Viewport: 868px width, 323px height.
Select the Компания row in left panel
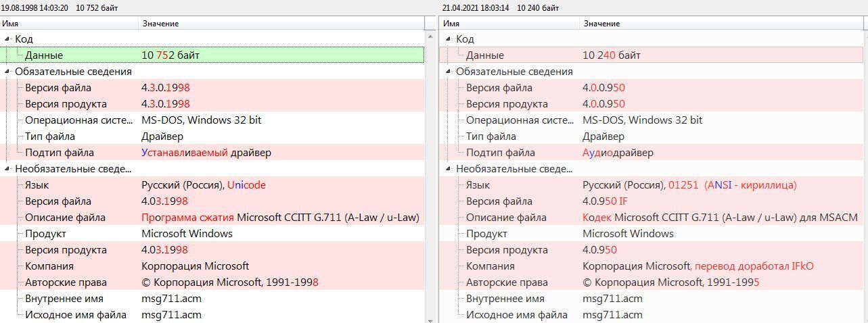(212, 266)
